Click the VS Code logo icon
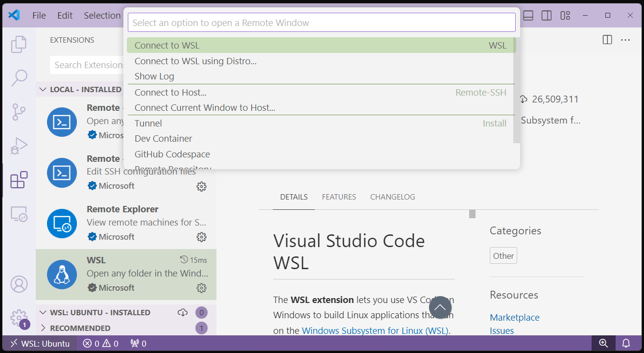The image size is (644, 353). coord(14,15)
